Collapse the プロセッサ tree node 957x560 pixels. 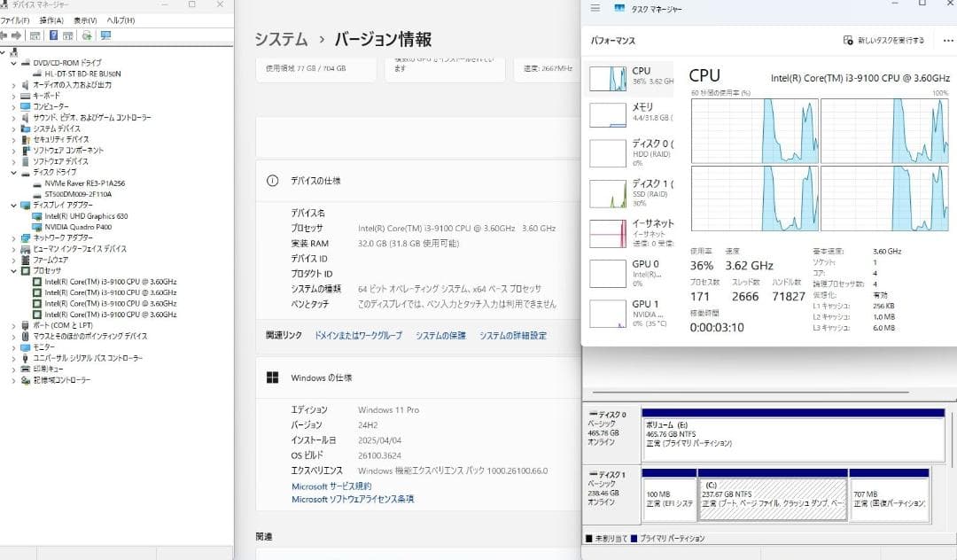(12, 271)
